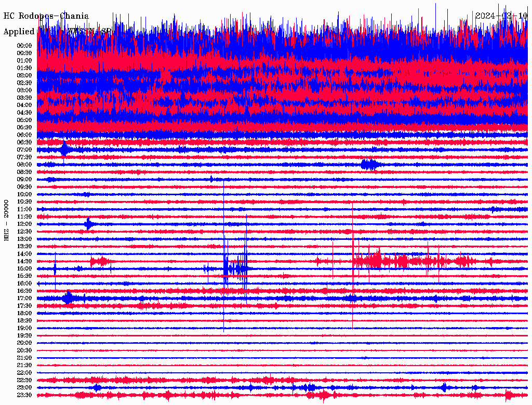532x405 pixels.
Task: Click the 12:00 time row label
Action: (24, 224)
